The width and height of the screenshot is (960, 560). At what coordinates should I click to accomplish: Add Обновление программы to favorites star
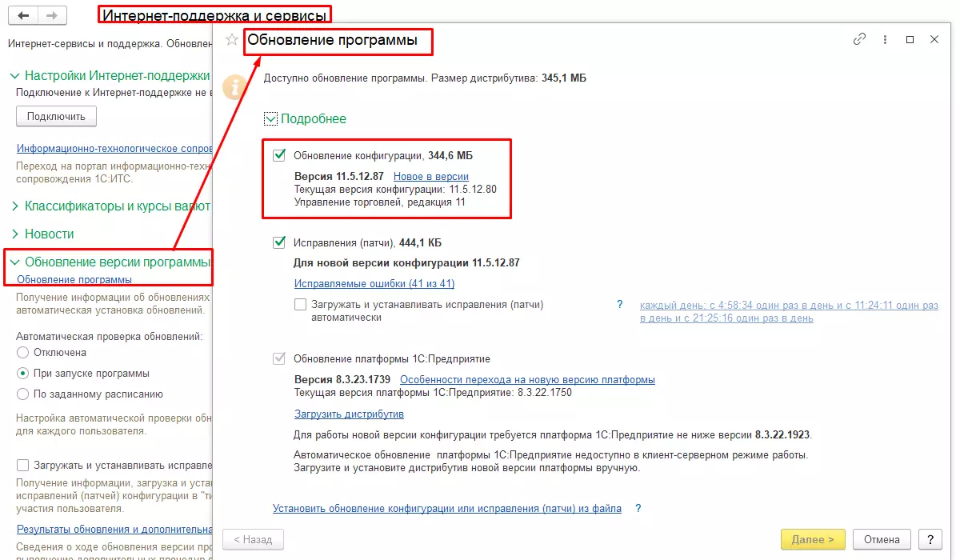pos(232,40)
